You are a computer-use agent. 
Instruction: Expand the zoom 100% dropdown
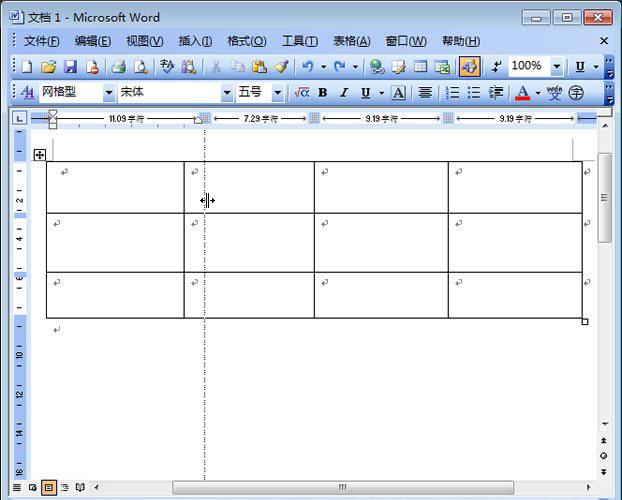pos(555,67)
